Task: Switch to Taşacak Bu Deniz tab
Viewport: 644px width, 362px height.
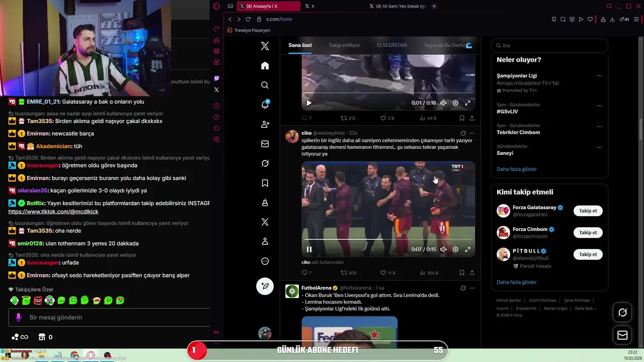Action: click(448, 45)
